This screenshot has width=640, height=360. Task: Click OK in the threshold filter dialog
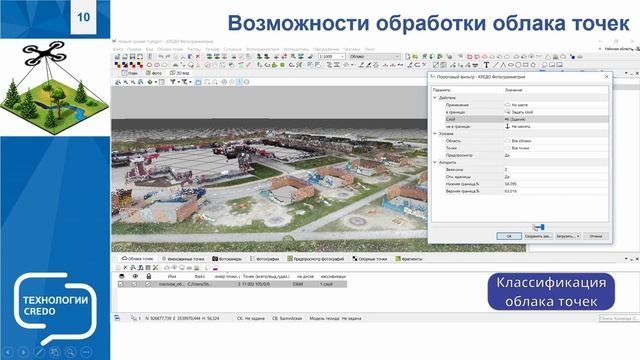pyautogui.click(x=509, y=236)
